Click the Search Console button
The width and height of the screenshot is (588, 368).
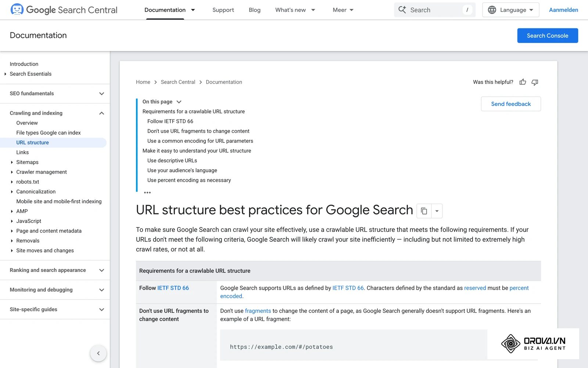548,36
